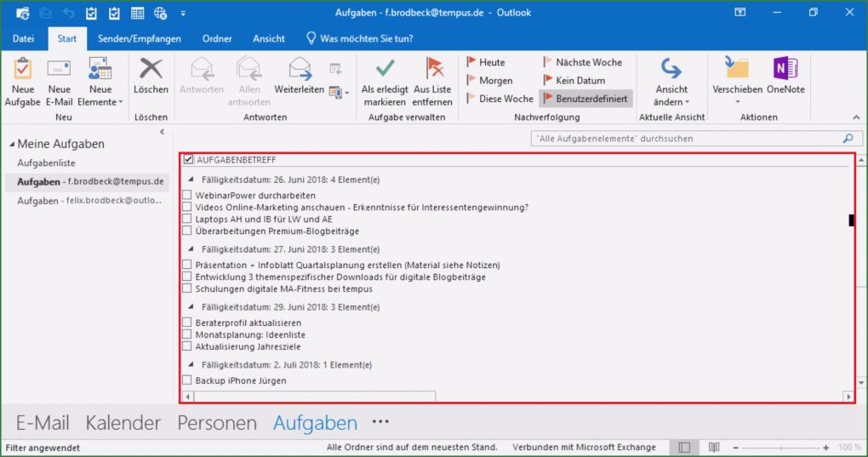Expand the Verschieben dropdown
Screen dimensions: 868x457
[737, 102]
